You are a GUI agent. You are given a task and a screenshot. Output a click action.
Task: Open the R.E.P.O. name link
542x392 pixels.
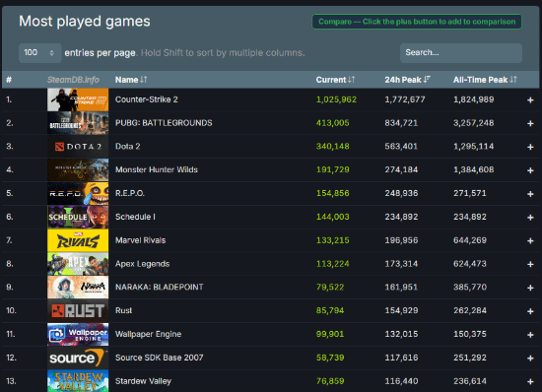point(130,193)
